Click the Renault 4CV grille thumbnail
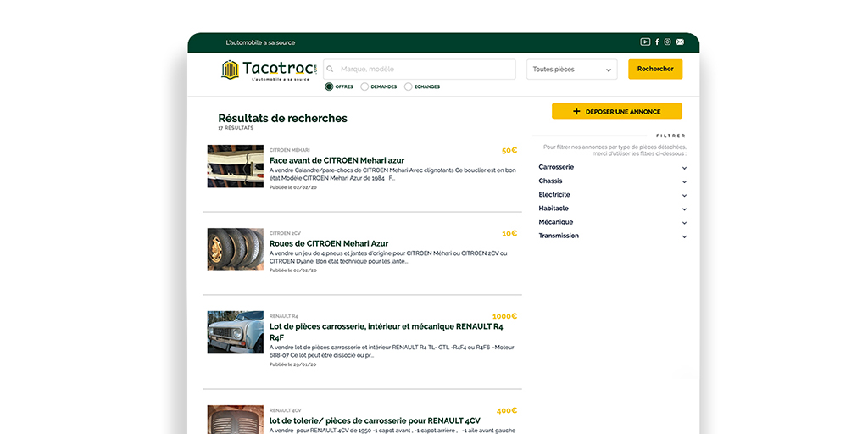Image resolution: width=868 pixels, height=434 pixels. click(236, 420)
